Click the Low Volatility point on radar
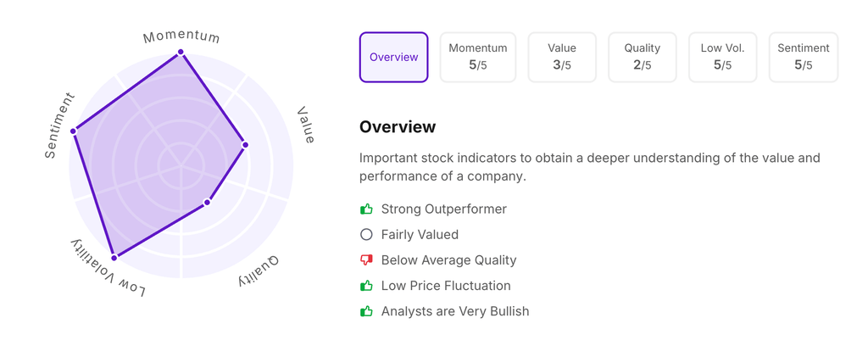The image size is (868, 340). click(x=114, y=256)
